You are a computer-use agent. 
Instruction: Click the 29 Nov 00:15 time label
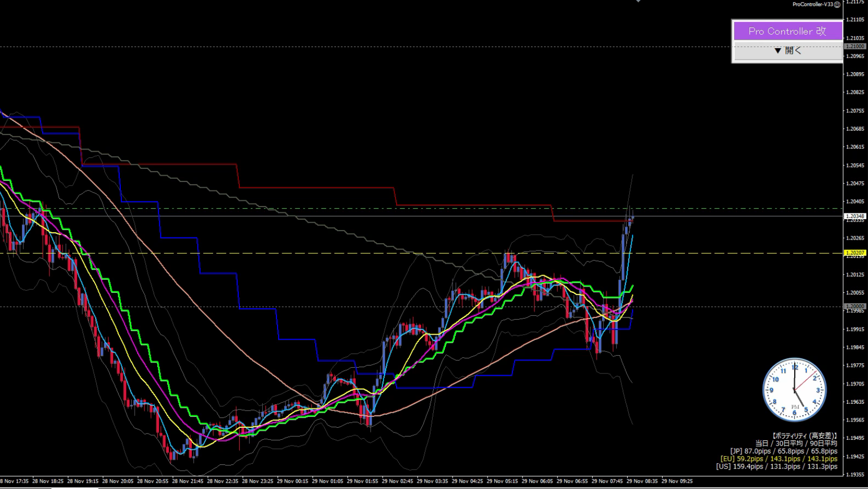293,481
